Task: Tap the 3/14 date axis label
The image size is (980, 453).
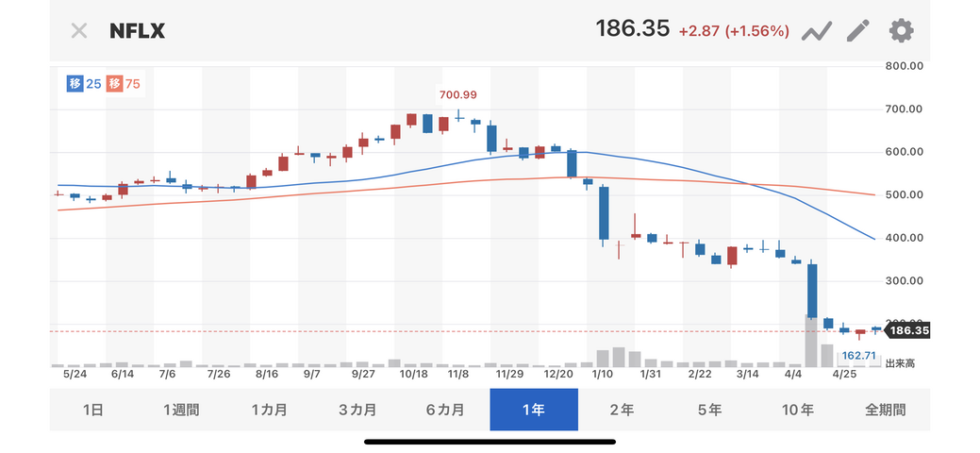Action: [748, 374]
